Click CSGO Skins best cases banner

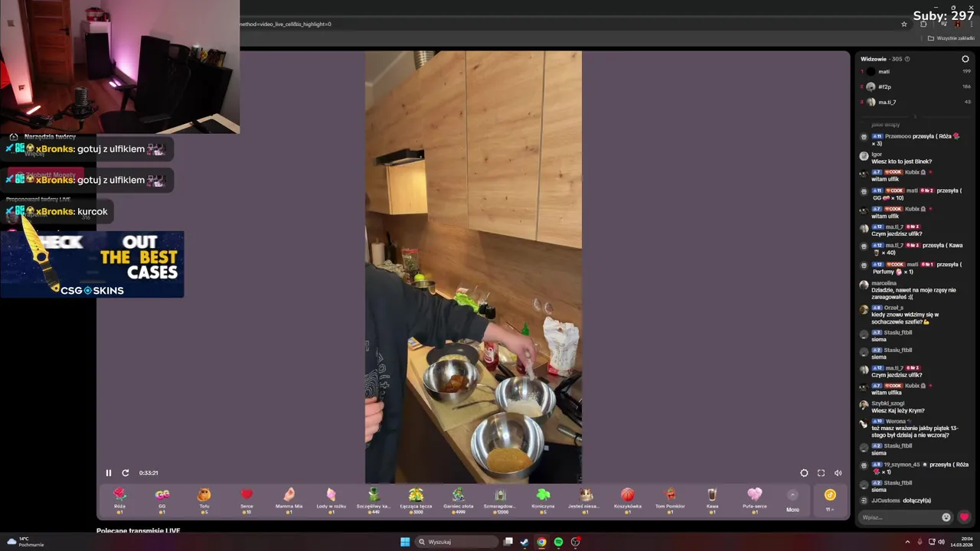pyautogui.click(x=92, y=264)
